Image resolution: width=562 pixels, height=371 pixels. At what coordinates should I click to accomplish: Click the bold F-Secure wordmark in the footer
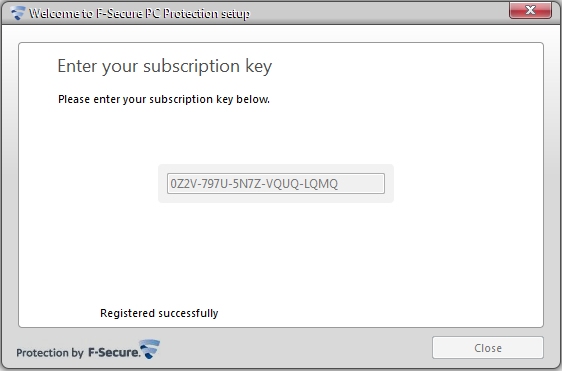114,353
